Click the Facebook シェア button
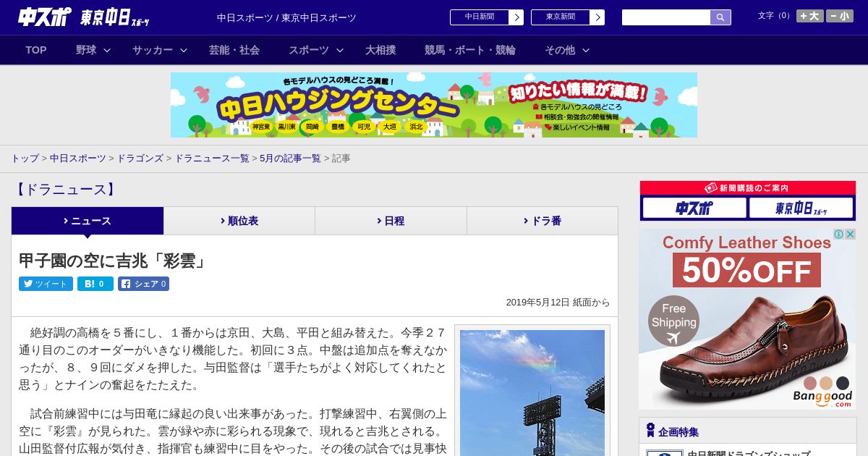868x456 pixels. pos(143,284)
